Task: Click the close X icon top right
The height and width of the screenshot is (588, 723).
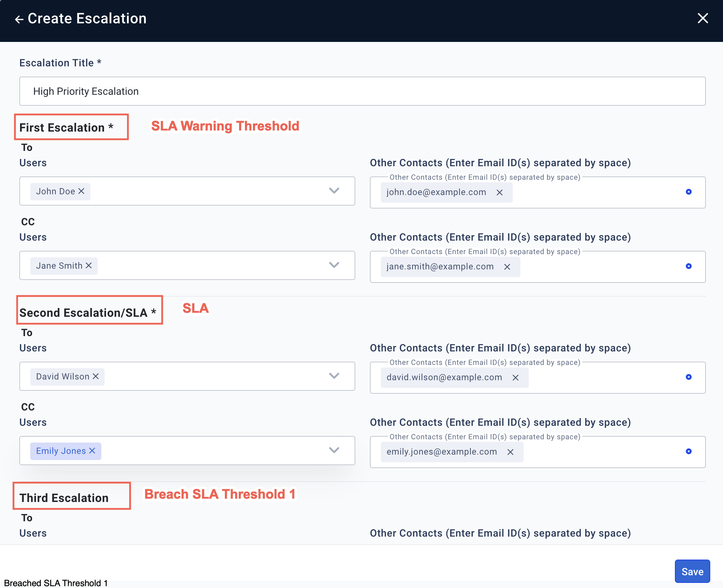Action: (703, 18)
